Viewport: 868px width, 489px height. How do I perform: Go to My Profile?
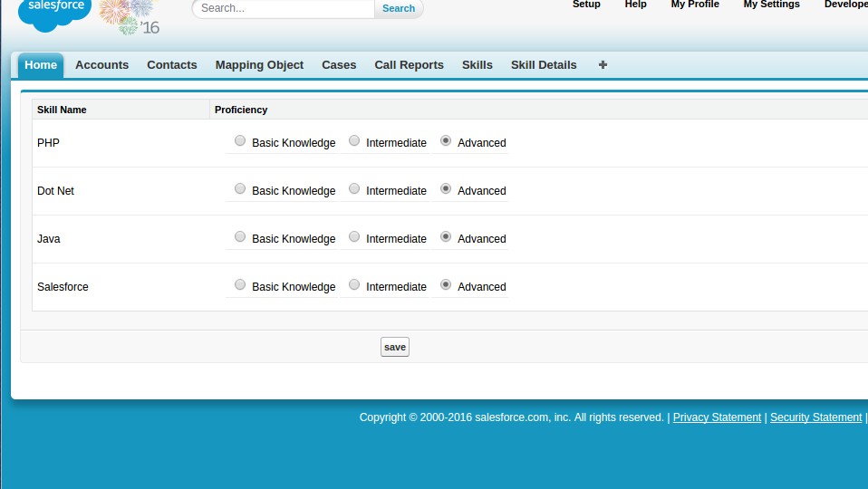click(695, 4)
